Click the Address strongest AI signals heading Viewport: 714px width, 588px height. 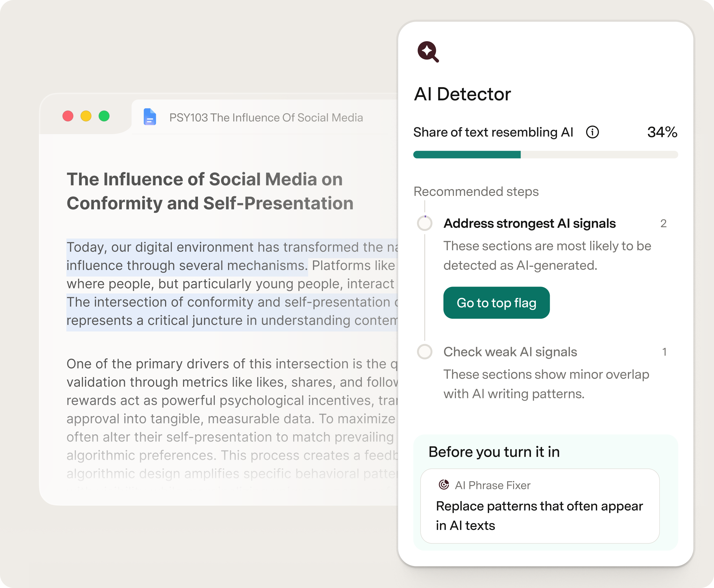click(530, 224)
